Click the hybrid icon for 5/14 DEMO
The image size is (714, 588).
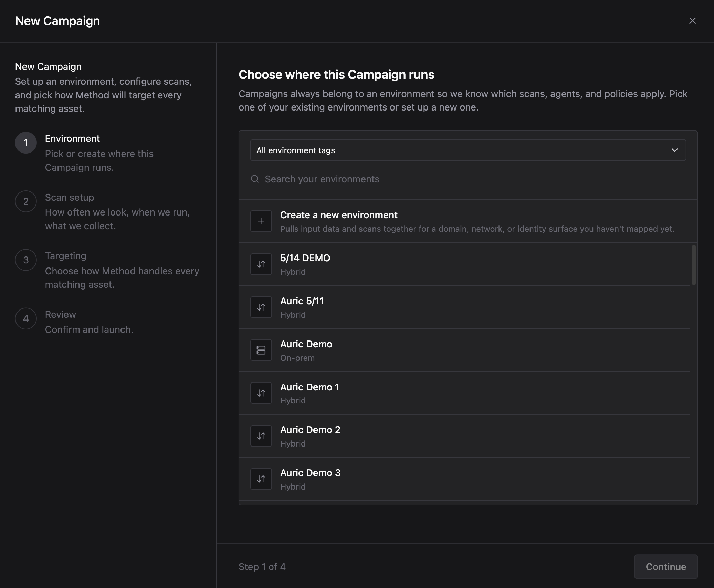261,264
